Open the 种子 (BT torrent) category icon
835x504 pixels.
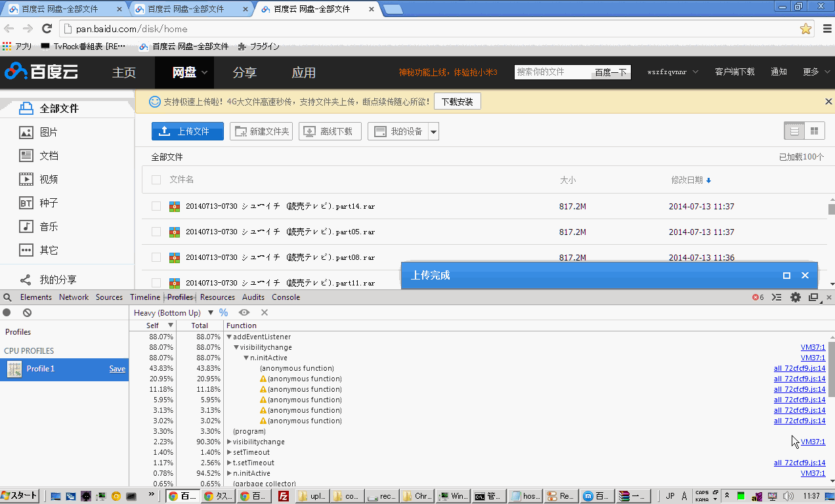(26, 203)
